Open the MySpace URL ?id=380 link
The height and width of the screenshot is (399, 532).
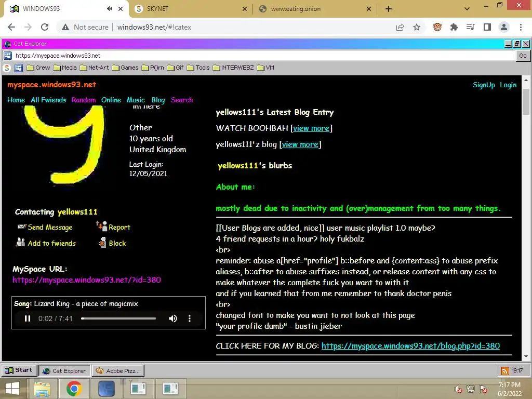click(87, 280)
